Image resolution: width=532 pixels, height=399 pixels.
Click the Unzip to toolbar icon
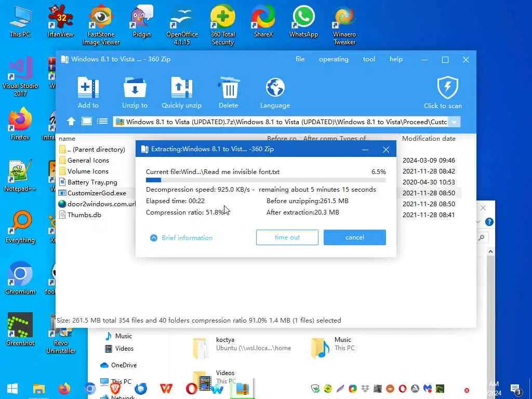tap(135, 87)
